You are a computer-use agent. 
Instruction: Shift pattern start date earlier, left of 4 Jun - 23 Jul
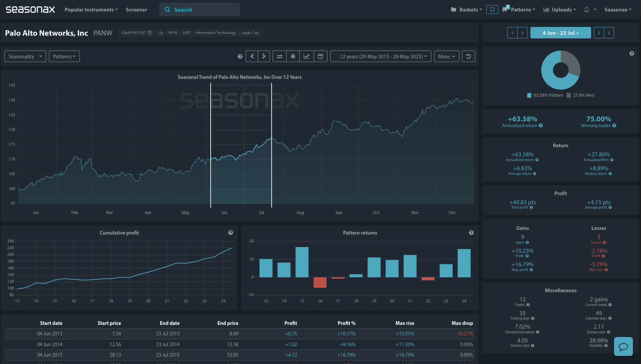[512, 33]
